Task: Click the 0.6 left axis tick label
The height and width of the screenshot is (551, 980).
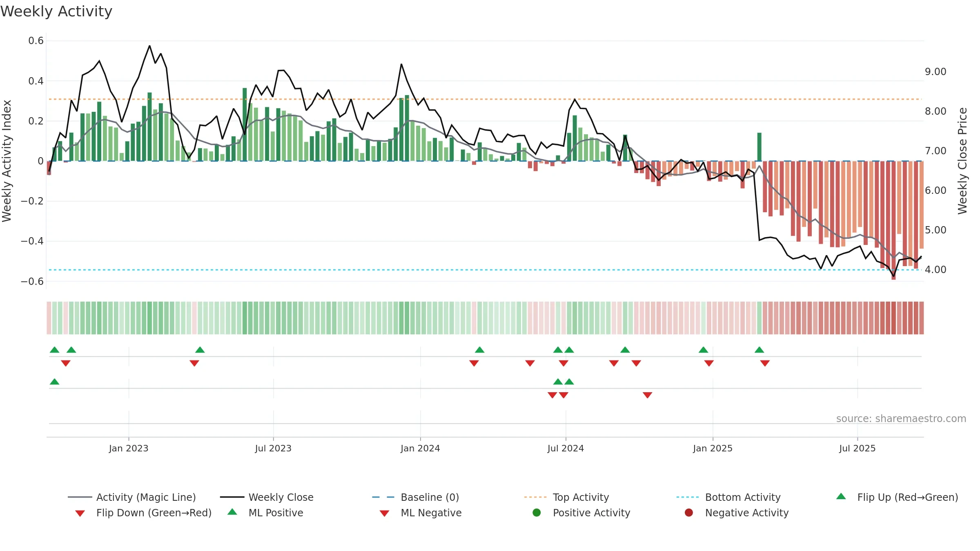Action: click(x=36, y=41)
